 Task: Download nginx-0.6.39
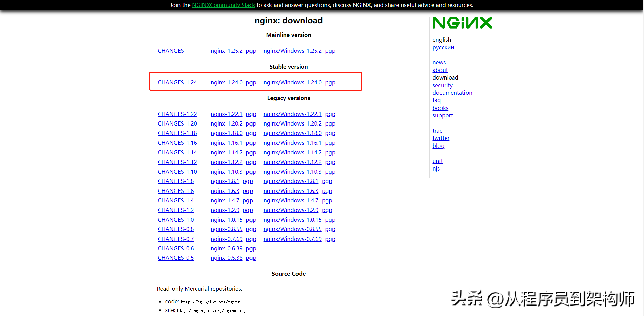[x=226, y=248]
